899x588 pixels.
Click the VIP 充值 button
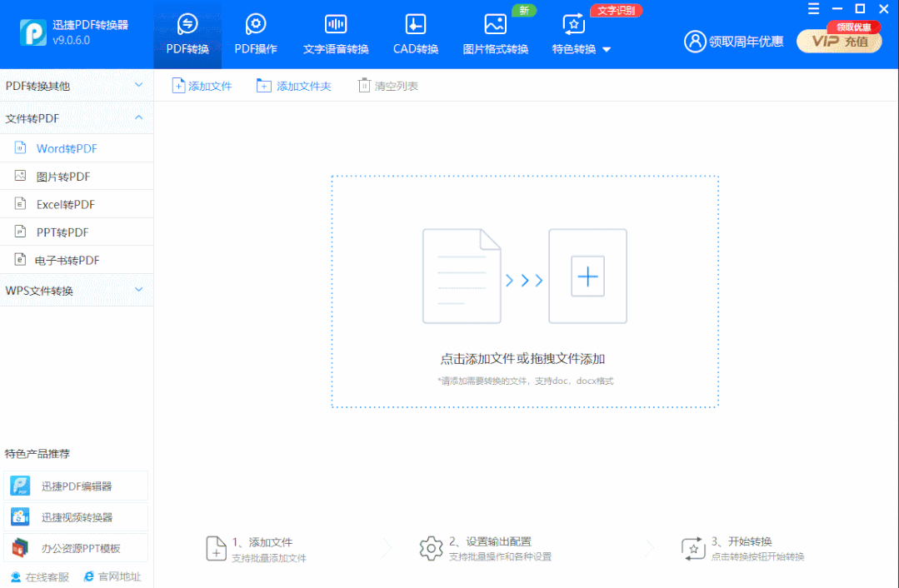coord(839,42)
